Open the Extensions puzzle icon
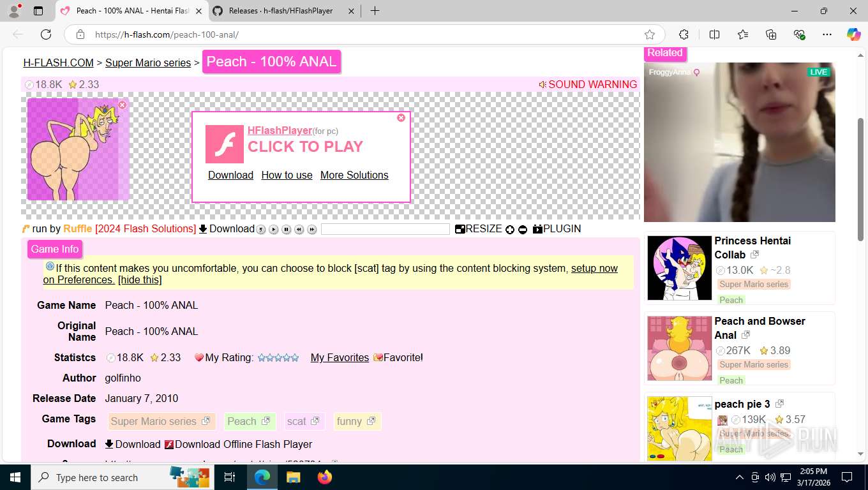 (x=684, y=34)
